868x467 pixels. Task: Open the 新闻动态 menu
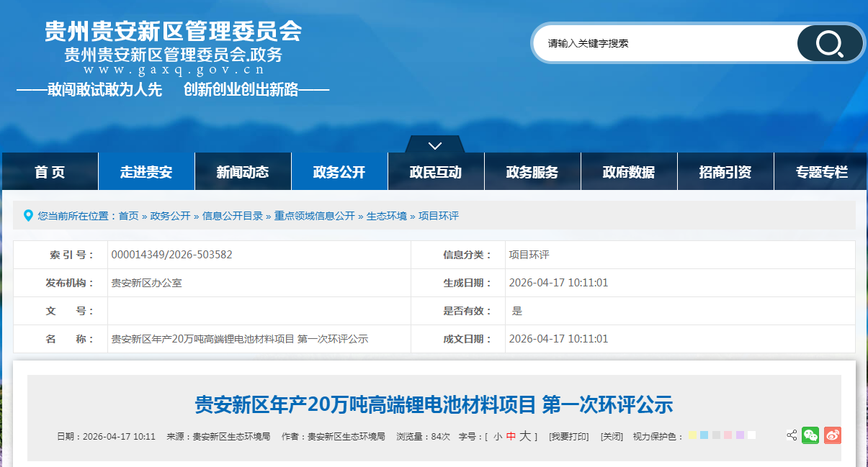243,171
